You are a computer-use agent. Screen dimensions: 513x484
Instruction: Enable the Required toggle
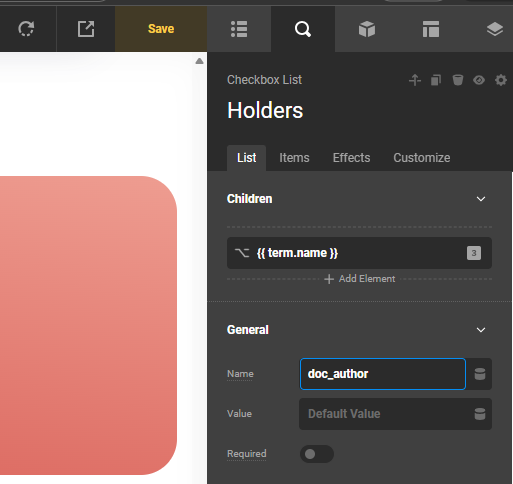click(317, 454)
